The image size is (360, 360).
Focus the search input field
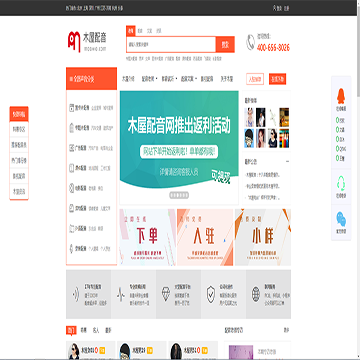pos(171,44)
